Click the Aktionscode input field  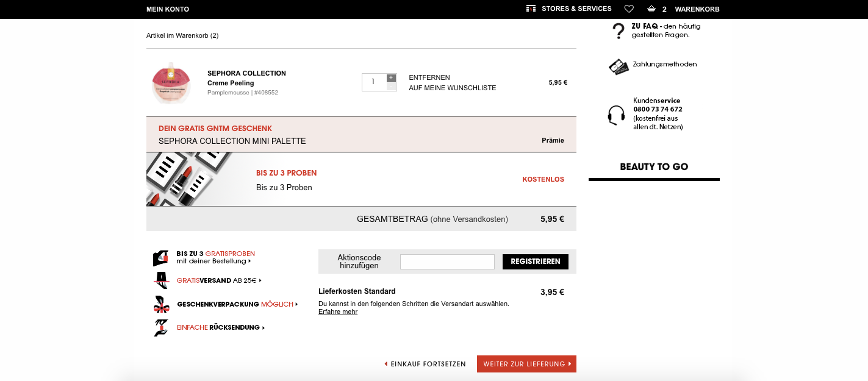point(447,262)
